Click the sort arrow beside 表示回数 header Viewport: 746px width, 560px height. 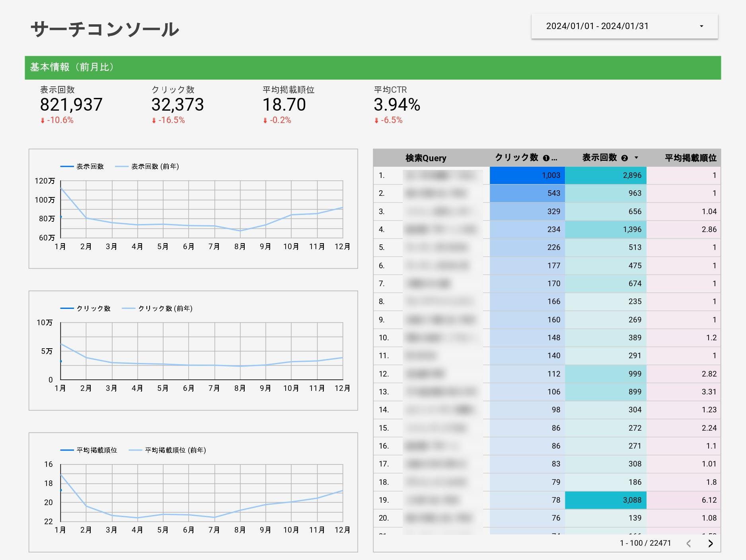tap(636, 158)
